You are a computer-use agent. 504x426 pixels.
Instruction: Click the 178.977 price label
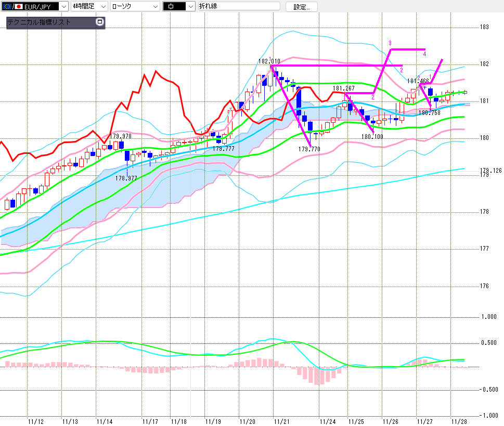pyautogui.click(x=126, y=178)
